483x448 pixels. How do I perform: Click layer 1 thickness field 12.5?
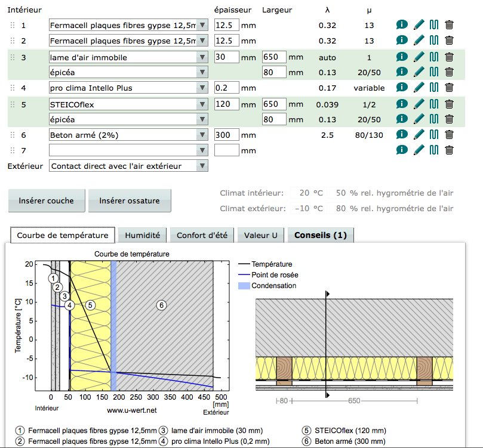click(227, 25)
